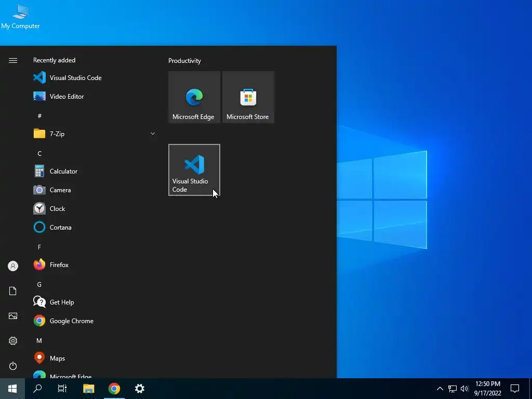Open the clock showing 12:50 PM
The image size is (532, 399).
tap(487, 389)
